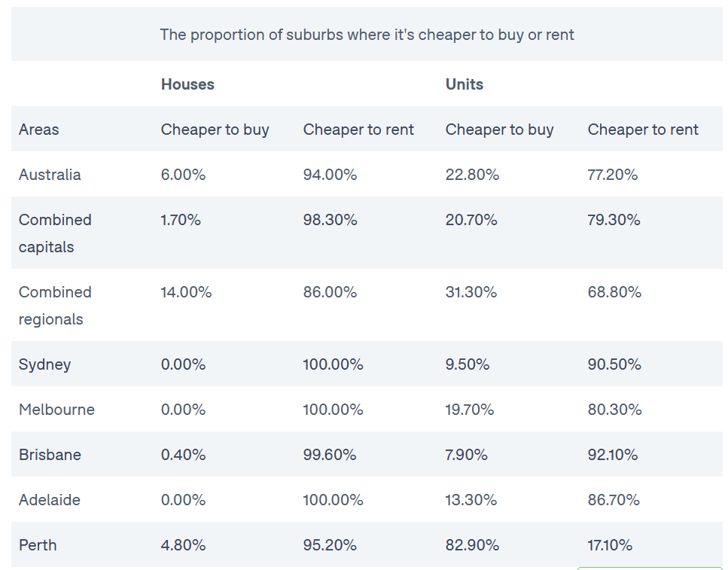Click the Adelaide row label

click(49, 500)
